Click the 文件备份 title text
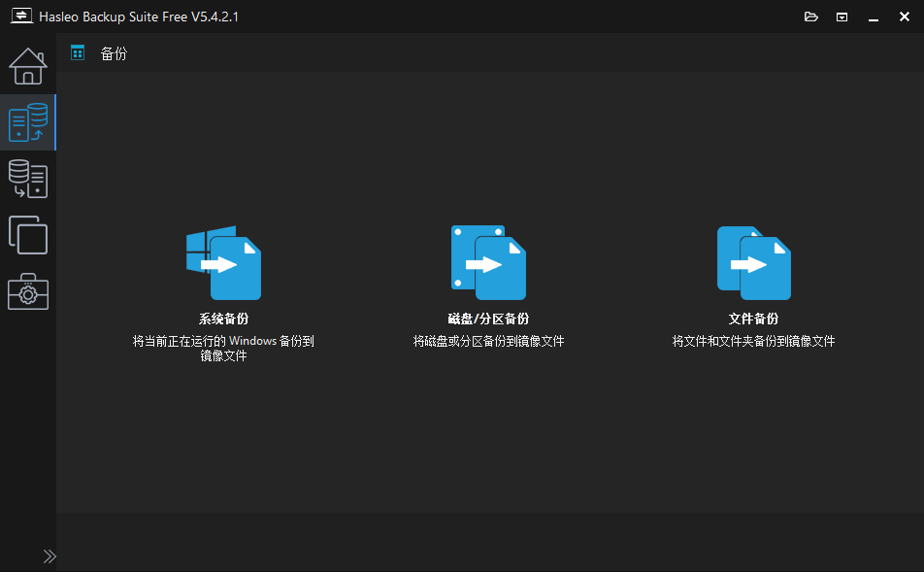Image resolution: width=924 pixels, height=572 pixels. point(753,319)
